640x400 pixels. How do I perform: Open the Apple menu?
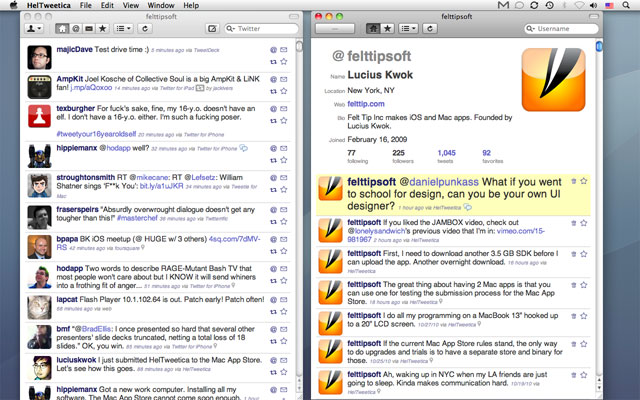click(13, 5)
